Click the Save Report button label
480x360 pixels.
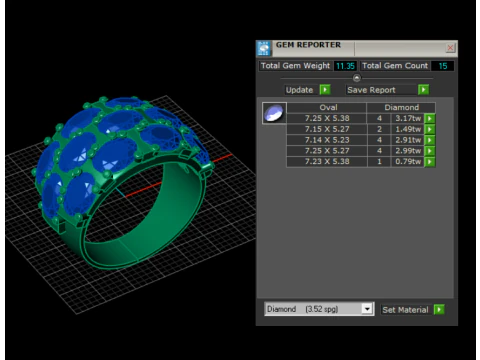371,90
